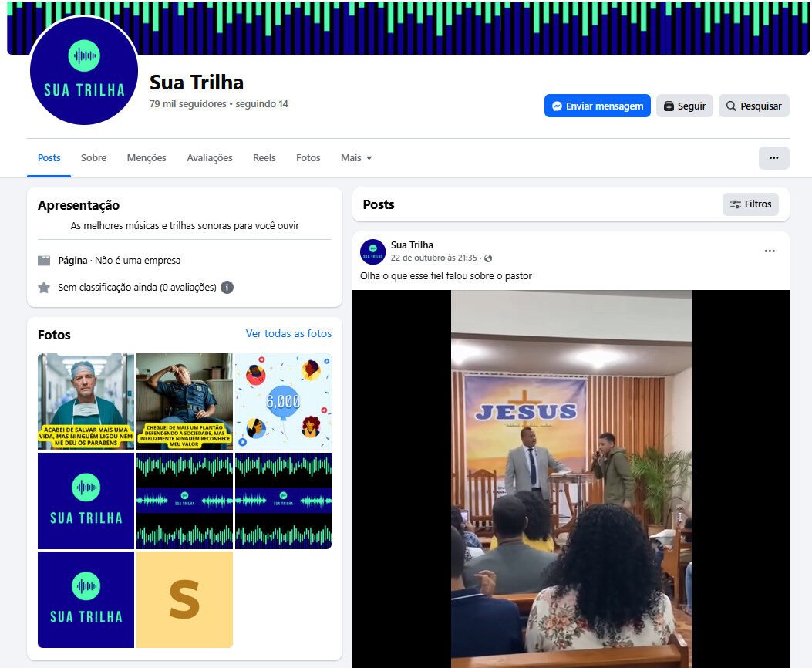Open post options via the ellipsis on Sua Trilha's post
Image resolution: width=812 pixels, height=668 pixels.
(x=770, y=250)
